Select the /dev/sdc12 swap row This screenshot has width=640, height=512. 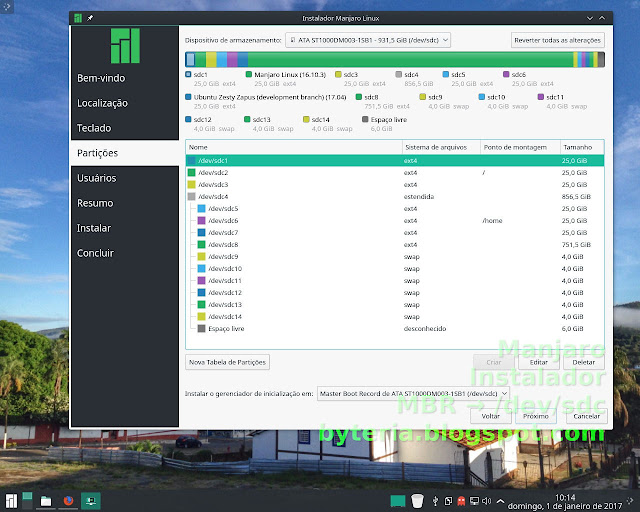pos(395,293)
